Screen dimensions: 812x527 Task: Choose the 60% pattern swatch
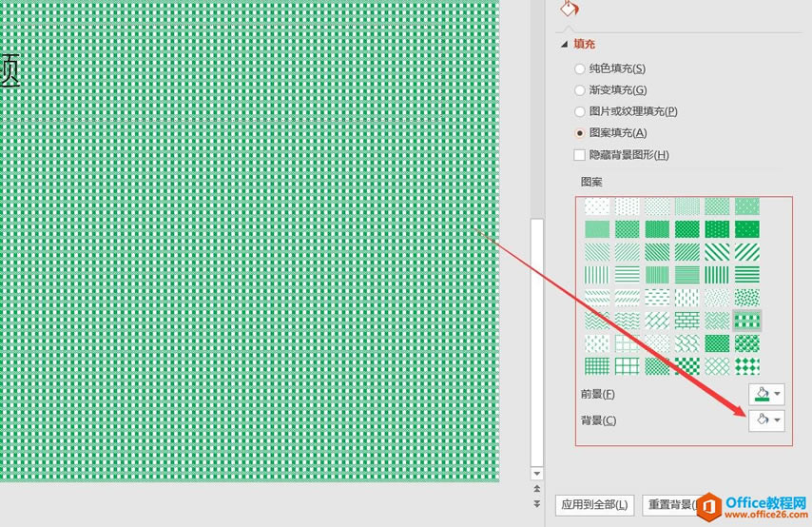tap(628, 229)
